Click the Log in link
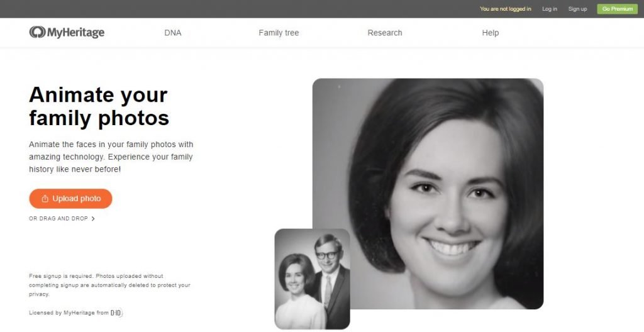Screen dimensions: 644x332 tap(550, 9)
